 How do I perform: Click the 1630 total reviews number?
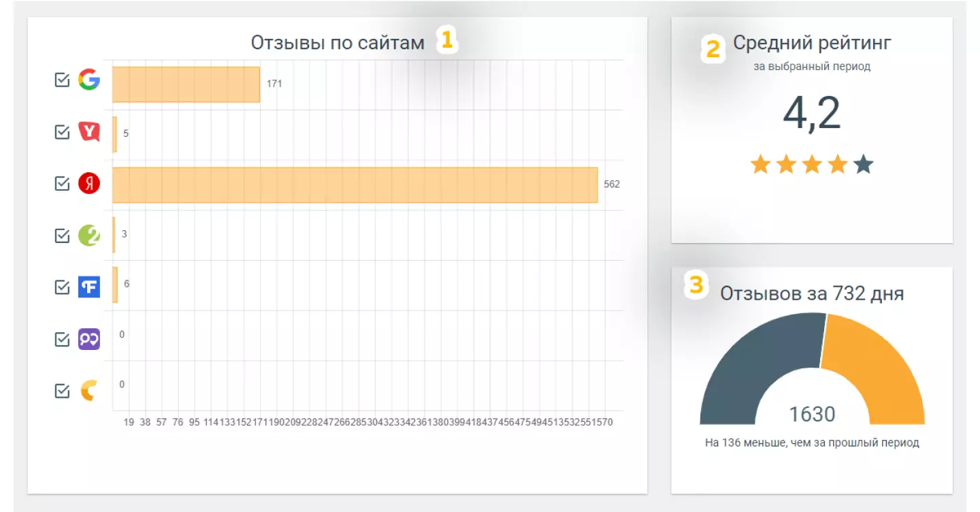click(x=812, y=414)
